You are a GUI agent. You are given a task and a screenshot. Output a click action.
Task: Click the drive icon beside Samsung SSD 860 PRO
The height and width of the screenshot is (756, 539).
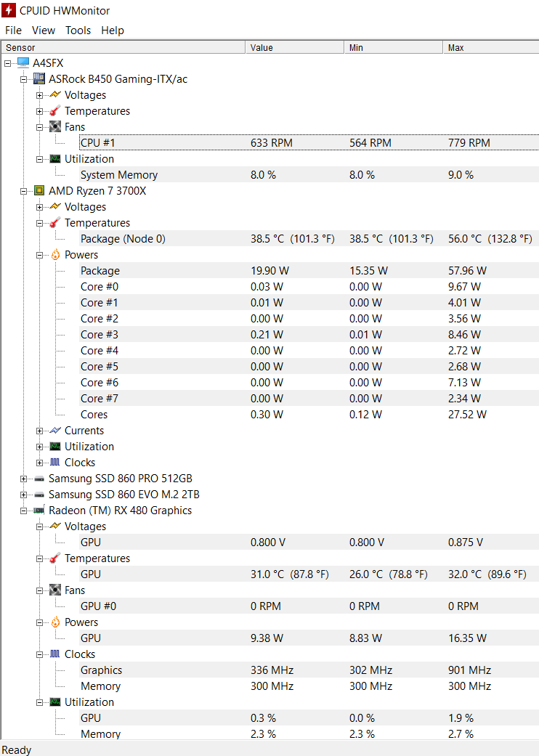[x=39, y=479]
